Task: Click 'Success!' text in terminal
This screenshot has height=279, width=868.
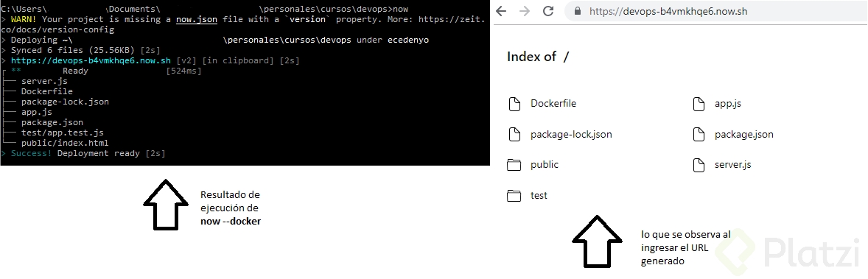Action: click(32, 153)
